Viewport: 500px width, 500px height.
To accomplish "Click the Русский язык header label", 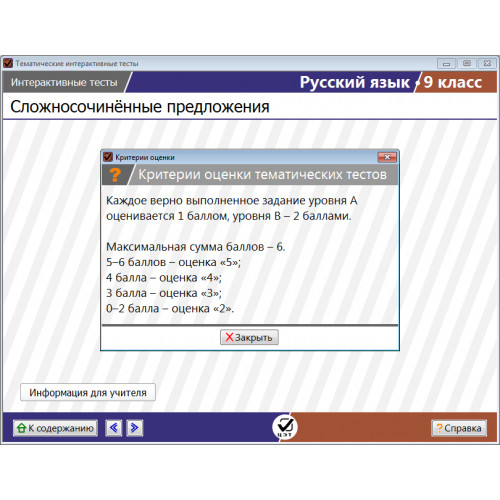I will [x=355, y=82].
